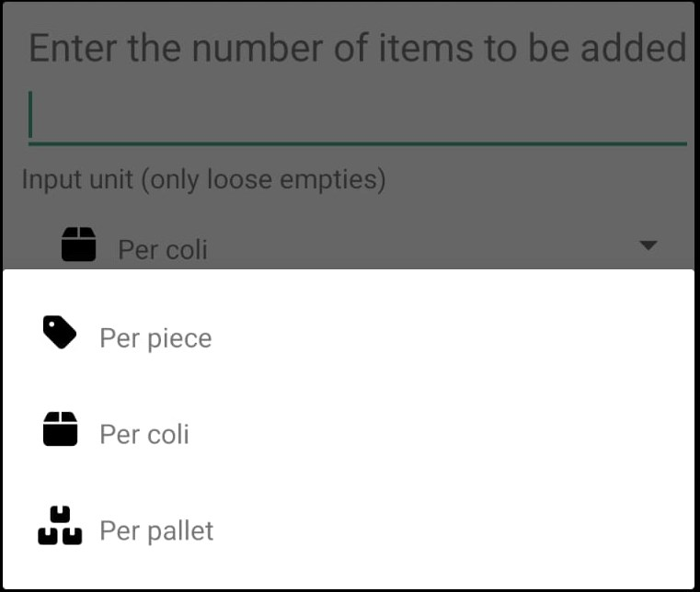Choose the Per pallet menu option
The image size is (700, 592).
[x=349, y=530]
